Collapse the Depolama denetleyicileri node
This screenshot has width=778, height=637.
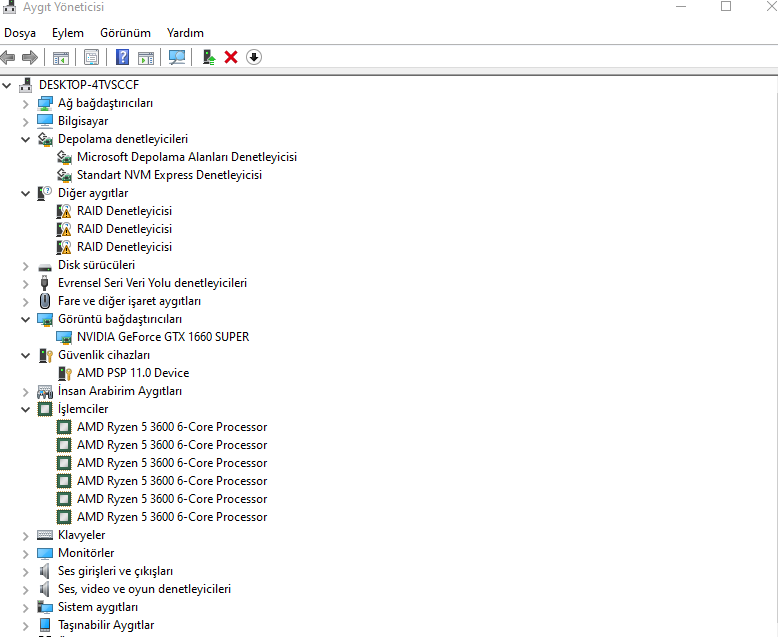[x=25, y=139]
